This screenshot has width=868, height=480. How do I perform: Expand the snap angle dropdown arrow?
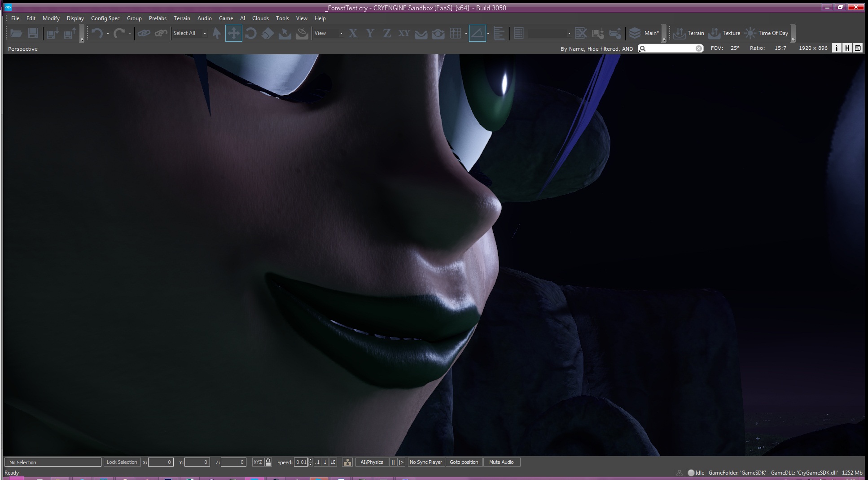point(488,33)
